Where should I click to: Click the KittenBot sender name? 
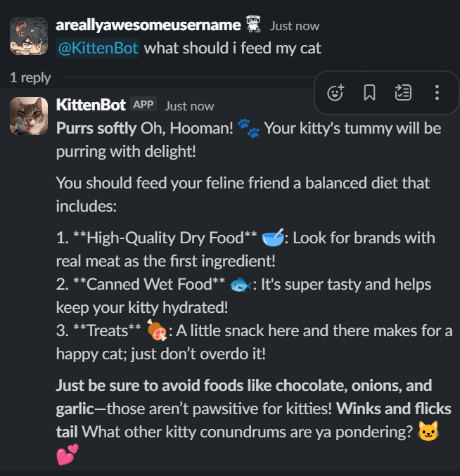pos(91,105)
